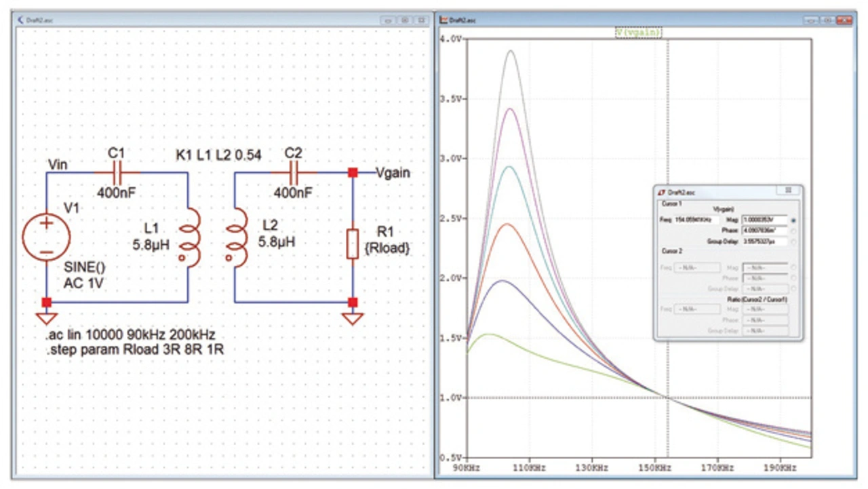868x489 pixels.
Task: Click the V(vgain) trace label
Action: [x=638, y=33]
